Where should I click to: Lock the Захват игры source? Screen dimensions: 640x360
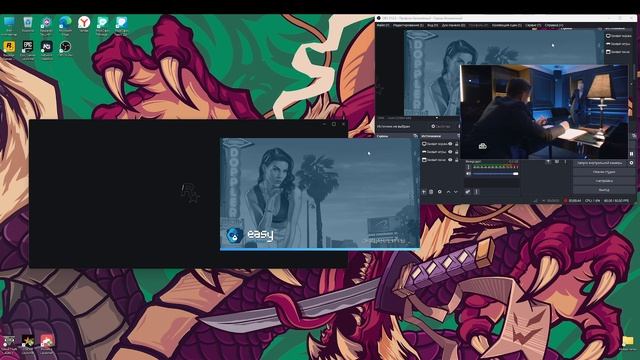[x=457, y=152]
